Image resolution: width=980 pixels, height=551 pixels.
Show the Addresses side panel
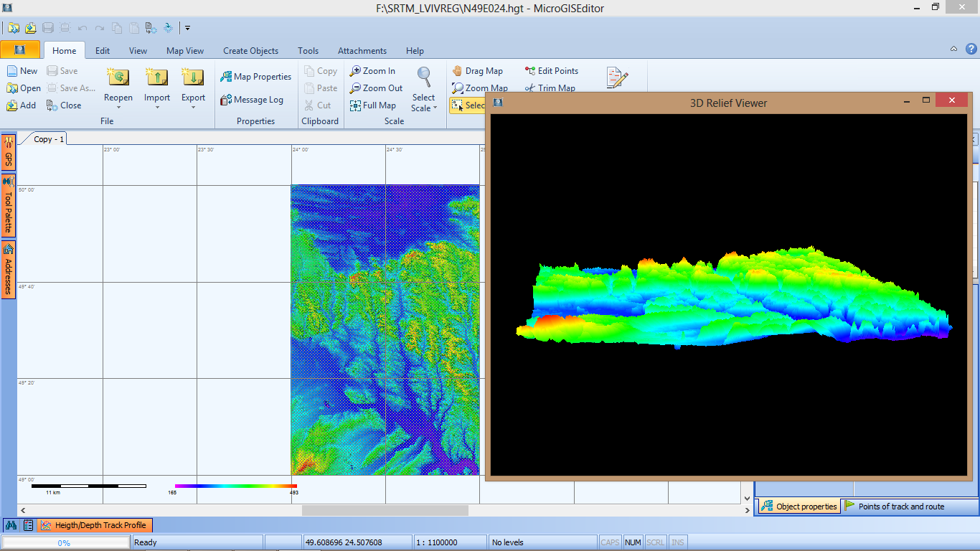(9, 269)
